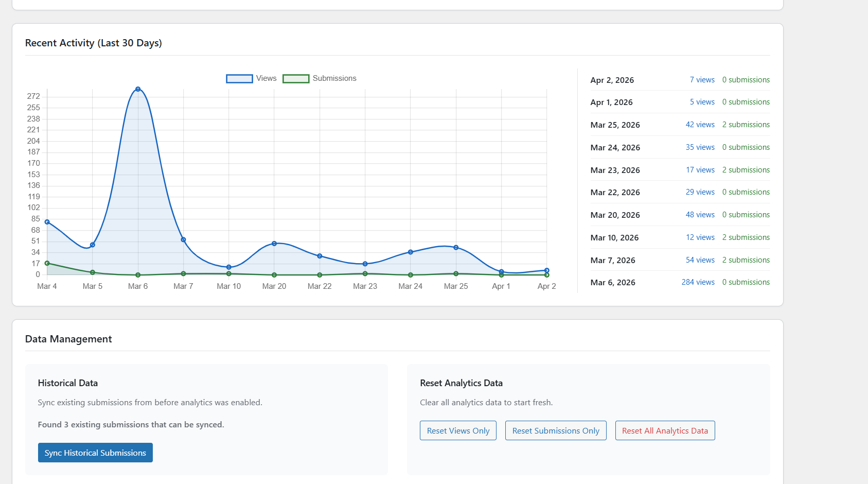Click "42 views" in the Mar 25 row
This screenshot has height=484, width=868.
click(x=700, y=125)
